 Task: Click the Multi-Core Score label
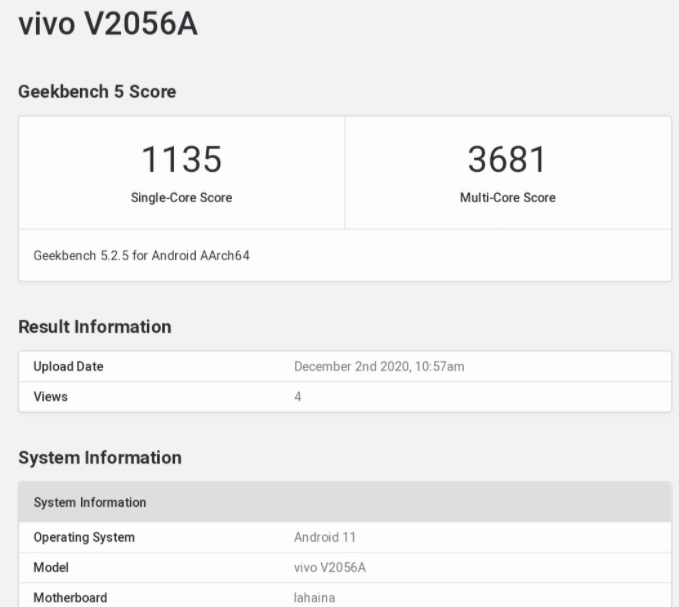(x=507, y=198)
